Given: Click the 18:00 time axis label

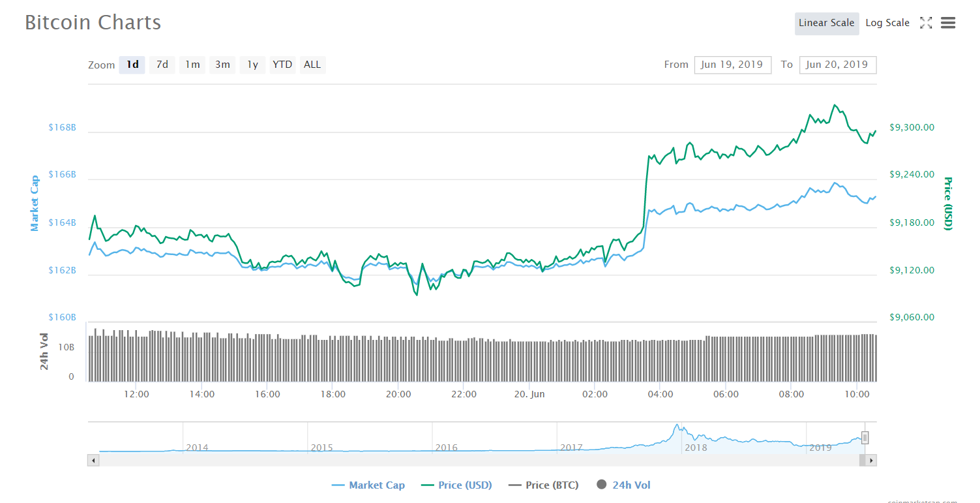Looking at the screenshot, I should point(333,394).
